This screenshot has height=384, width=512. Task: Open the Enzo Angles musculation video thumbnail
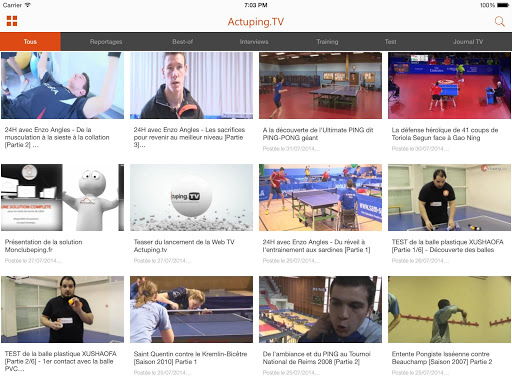click(x=62, y=85)
